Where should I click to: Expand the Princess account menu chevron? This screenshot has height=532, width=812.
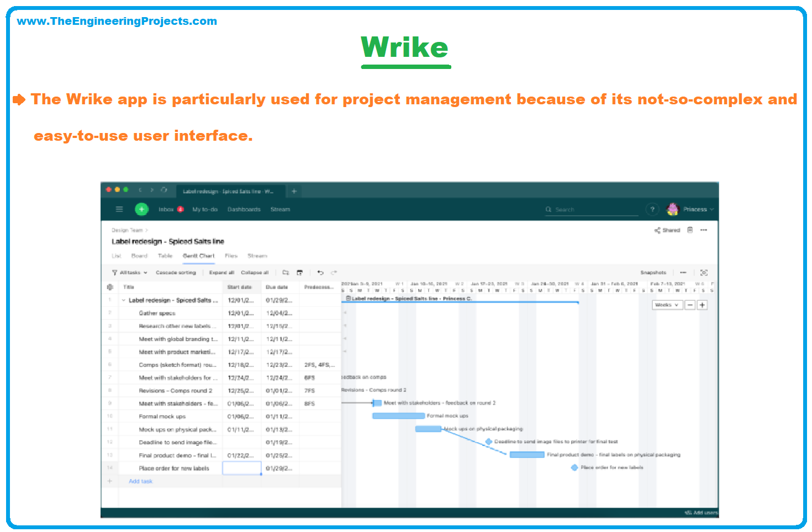(x=711, y=210)
